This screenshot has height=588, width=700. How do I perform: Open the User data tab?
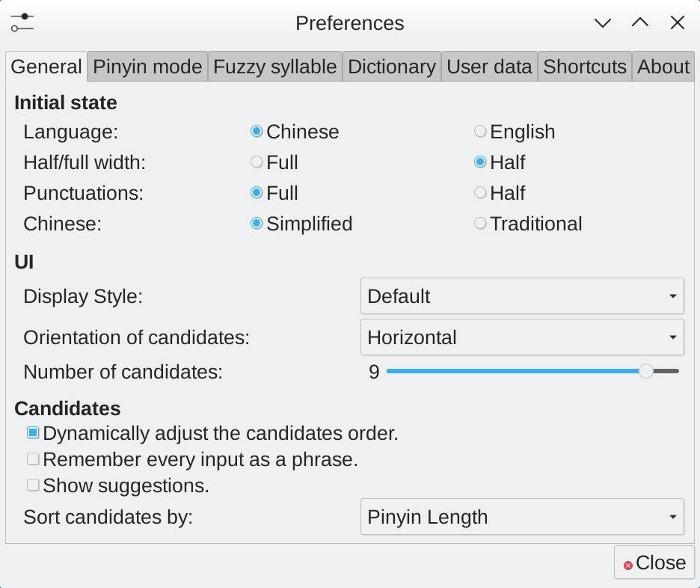[489, 66]
